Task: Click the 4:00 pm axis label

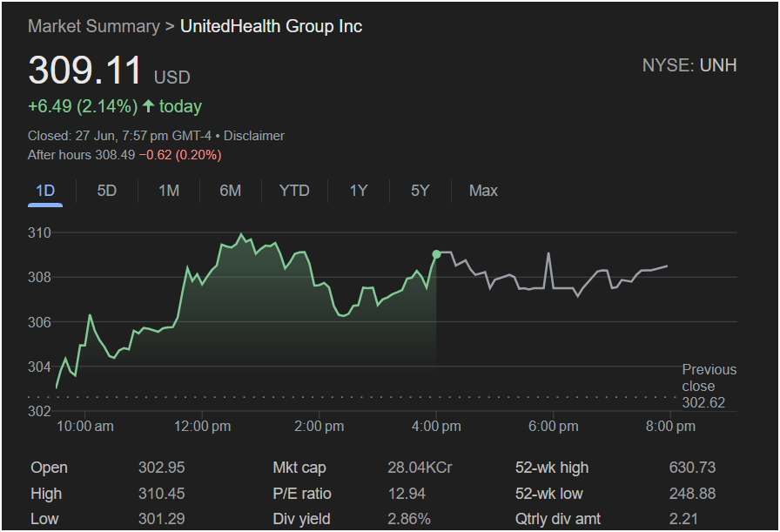Action: (x=436, y=427)
